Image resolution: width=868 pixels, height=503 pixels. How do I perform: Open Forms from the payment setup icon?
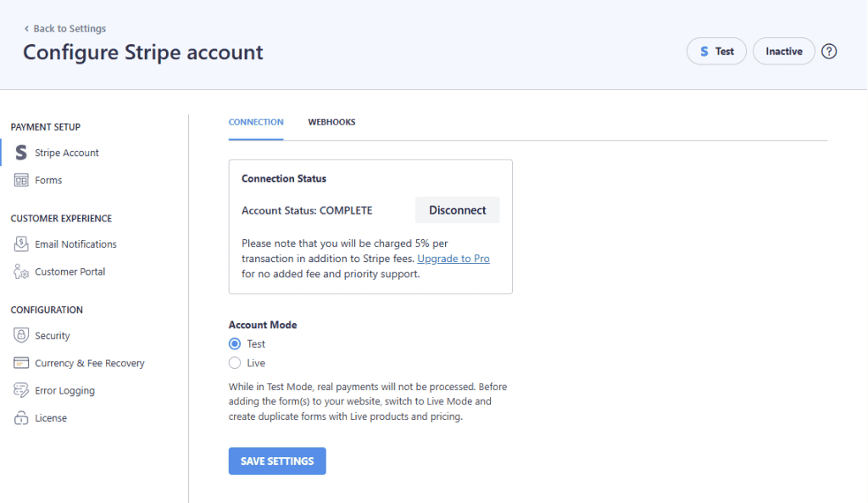[x=19, y=180]
